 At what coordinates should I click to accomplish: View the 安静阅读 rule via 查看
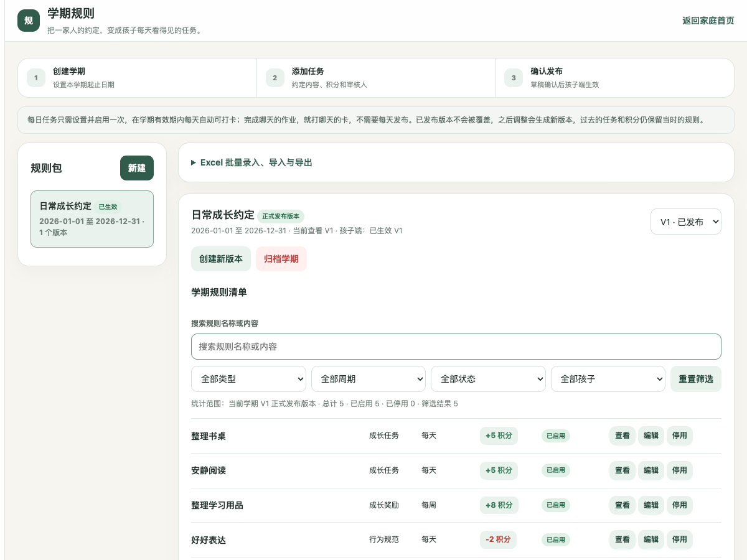[x=622, y=470]
